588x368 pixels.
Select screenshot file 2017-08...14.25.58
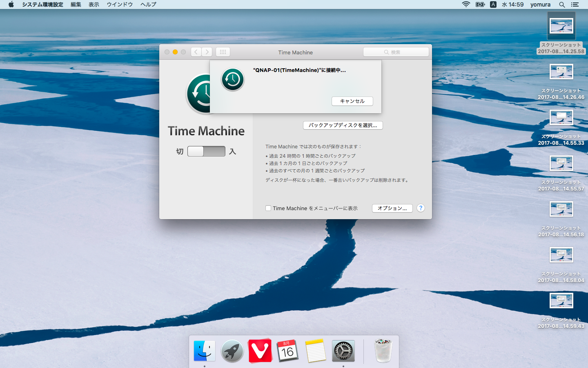tap(561, 33)
